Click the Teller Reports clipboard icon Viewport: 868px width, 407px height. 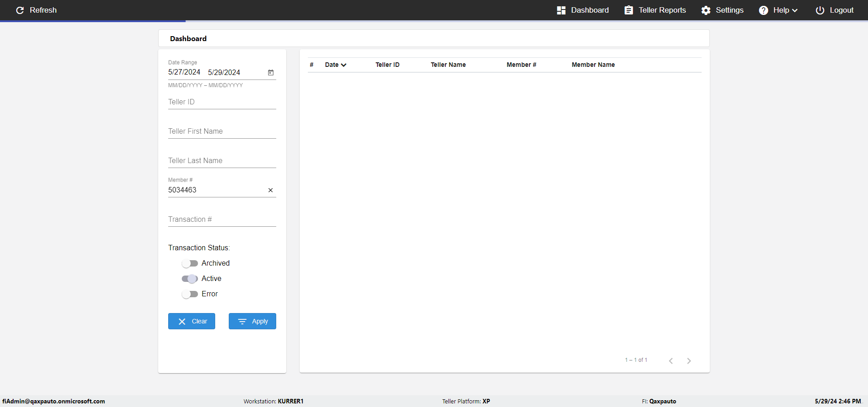628,10
